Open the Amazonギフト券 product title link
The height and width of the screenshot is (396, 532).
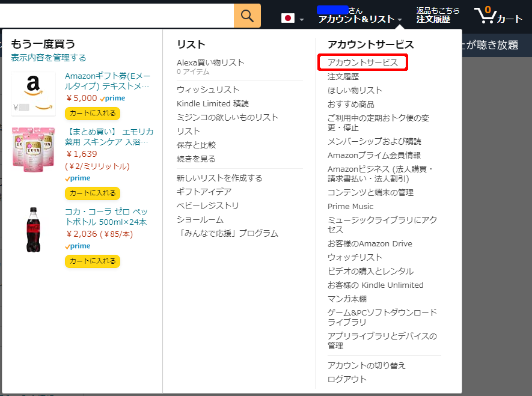coord(107,81)
